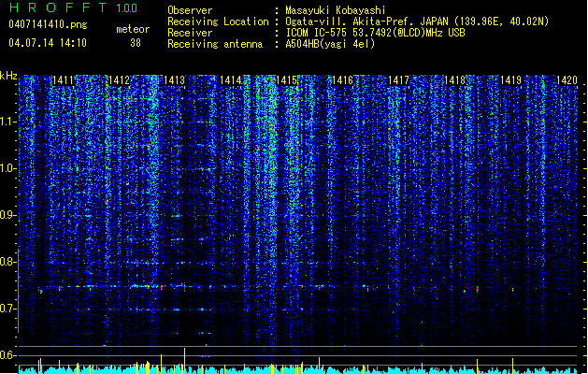Image resolution: width=588 pixels, height=374 pixels.
Task: Click the 0.8 kHz frequency axis label
Action: (8, 262)
